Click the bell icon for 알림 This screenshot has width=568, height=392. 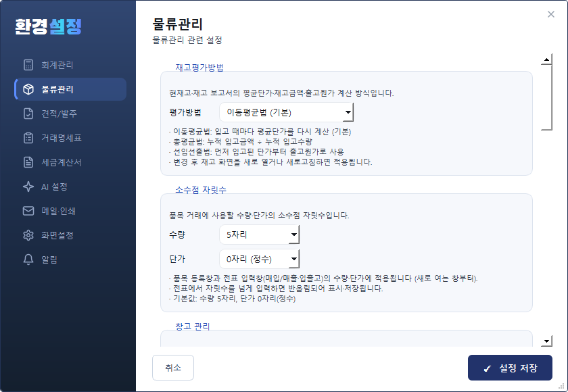[28, 260]
